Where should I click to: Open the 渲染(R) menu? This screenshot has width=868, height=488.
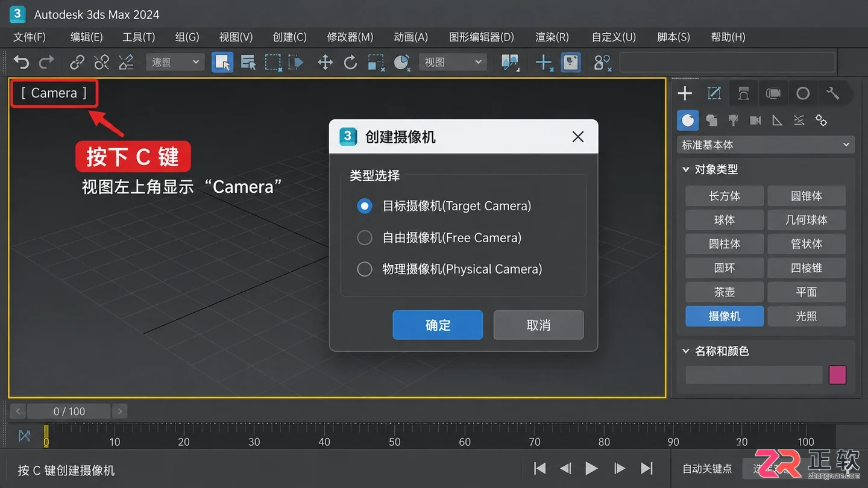point(552,37)
